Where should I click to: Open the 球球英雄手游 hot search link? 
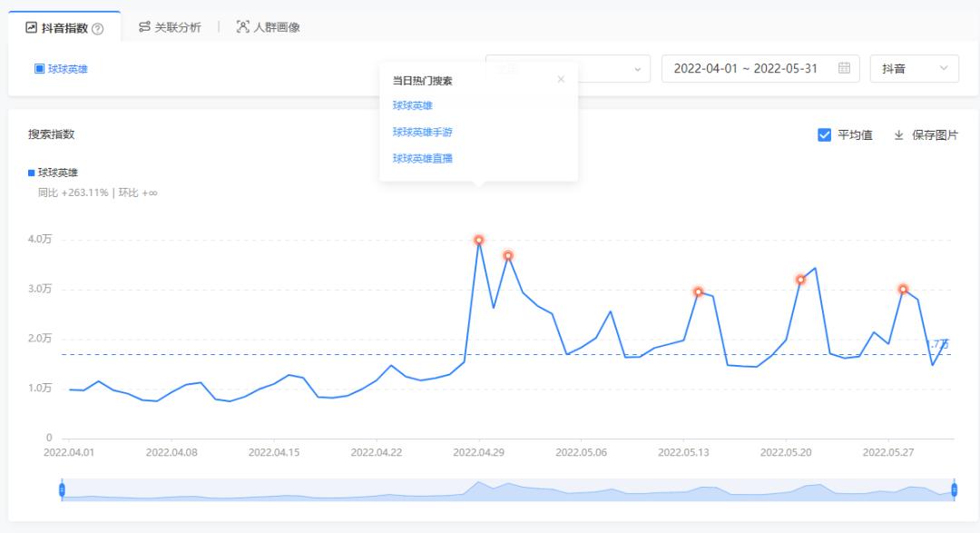point(423,132)
